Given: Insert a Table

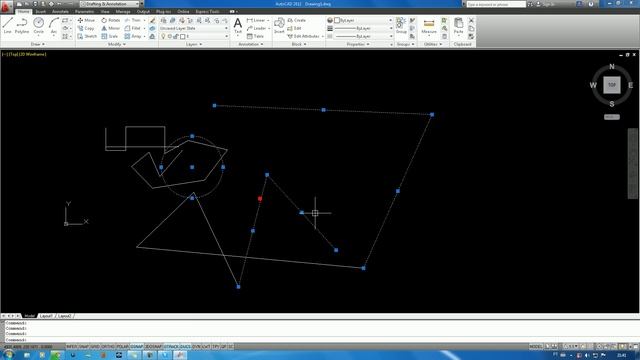Looking at the screenshot, I should point(255,36).
